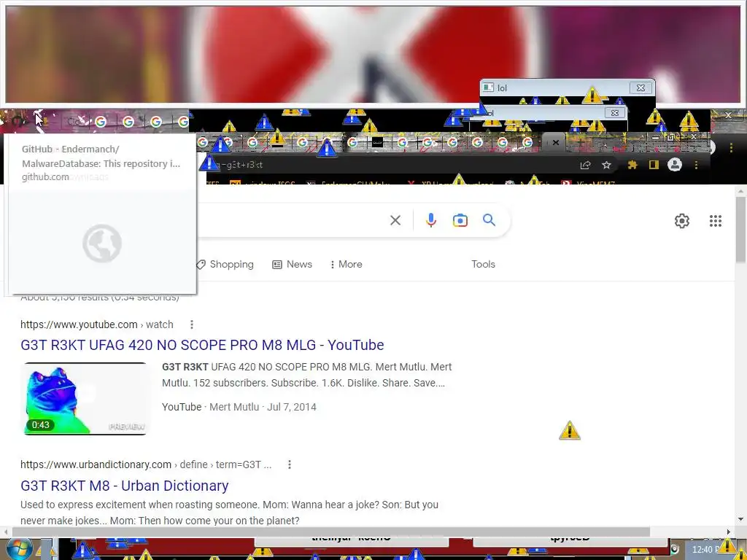747x560 pixels.
Task: Close the active Chrome tab
Action: 555,142
